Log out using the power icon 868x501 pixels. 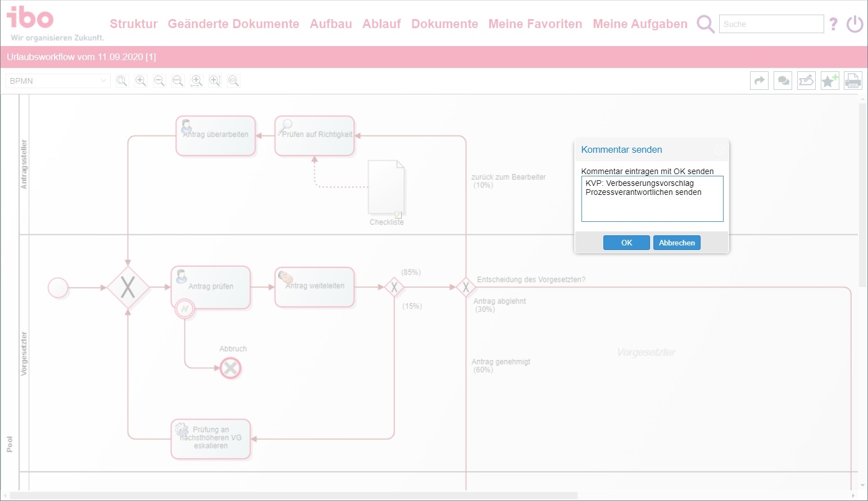point(855,24)
